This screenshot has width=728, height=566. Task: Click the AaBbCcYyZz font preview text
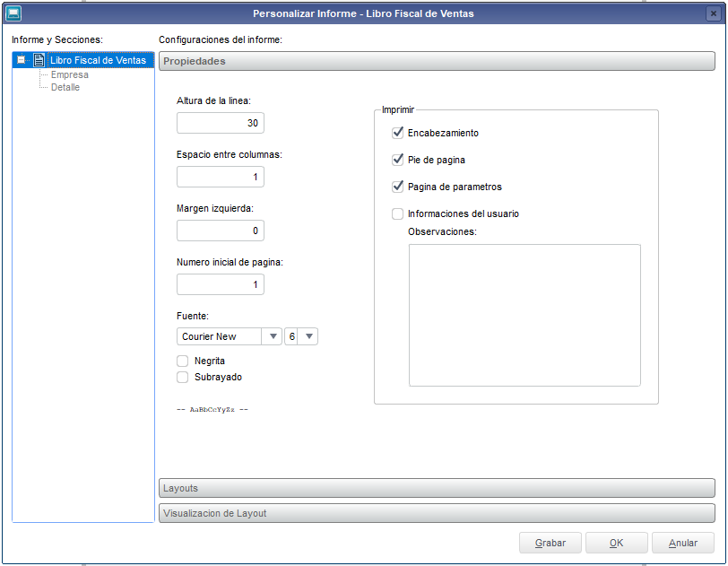coord(212,409)
